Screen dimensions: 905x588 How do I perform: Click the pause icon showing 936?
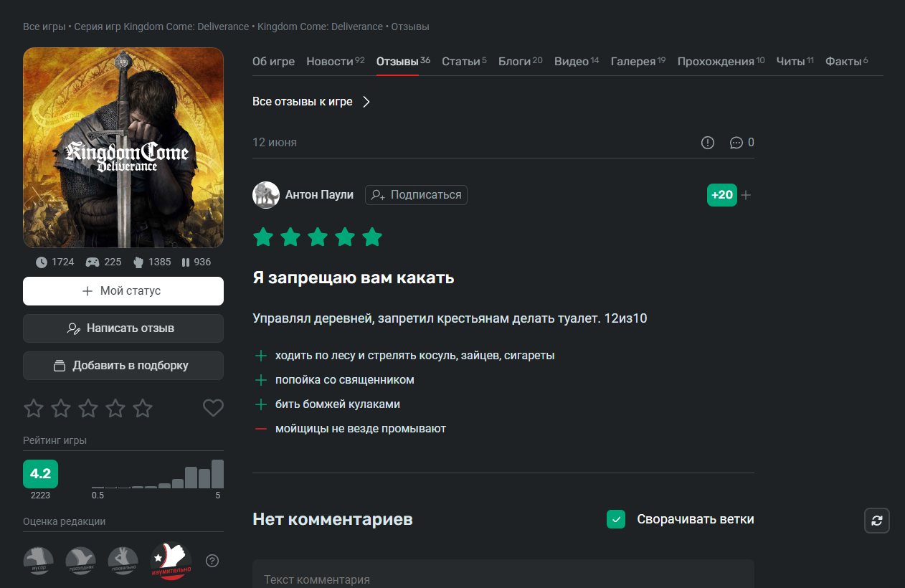(x=186, y=262)
